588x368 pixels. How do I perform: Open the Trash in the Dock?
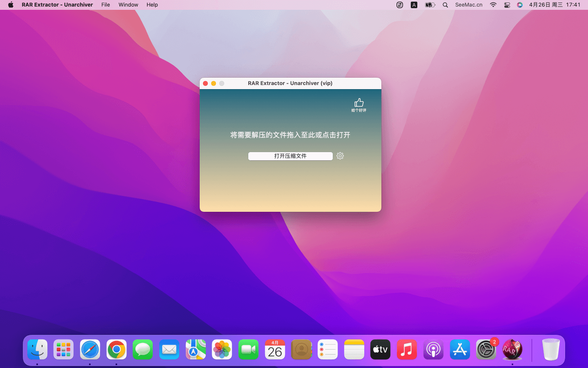click(550, 350)
